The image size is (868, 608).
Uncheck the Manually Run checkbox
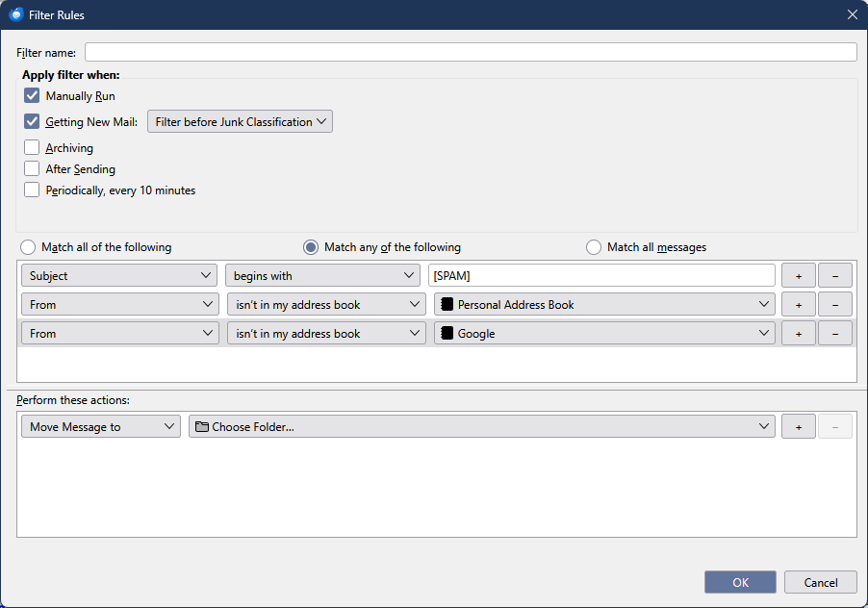pos(33,96)
